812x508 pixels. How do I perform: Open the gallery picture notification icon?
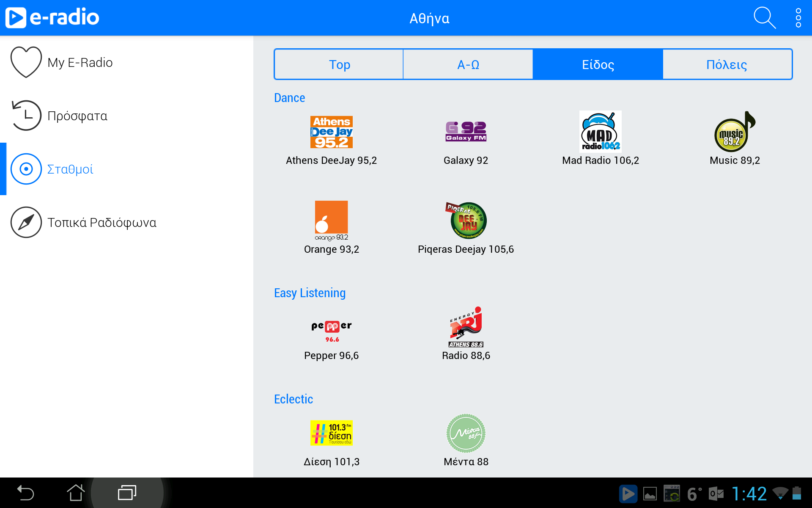(x=650, y=494)
